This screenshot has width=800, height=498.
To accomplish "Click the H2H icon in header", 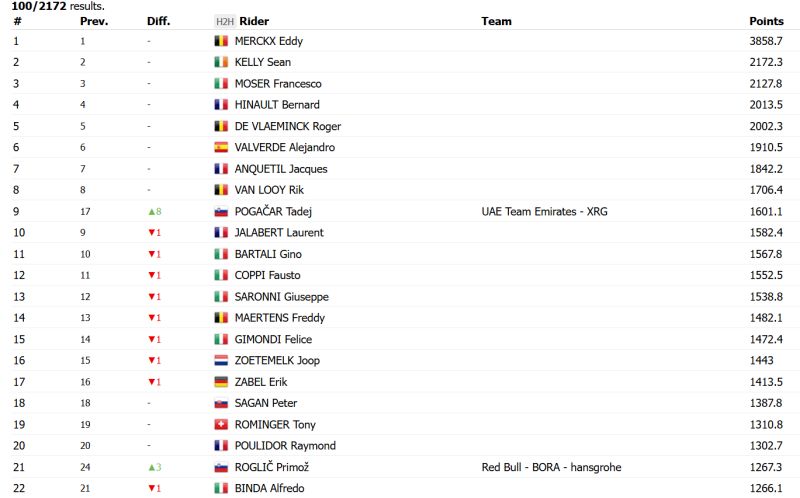I will click(224, 21).
